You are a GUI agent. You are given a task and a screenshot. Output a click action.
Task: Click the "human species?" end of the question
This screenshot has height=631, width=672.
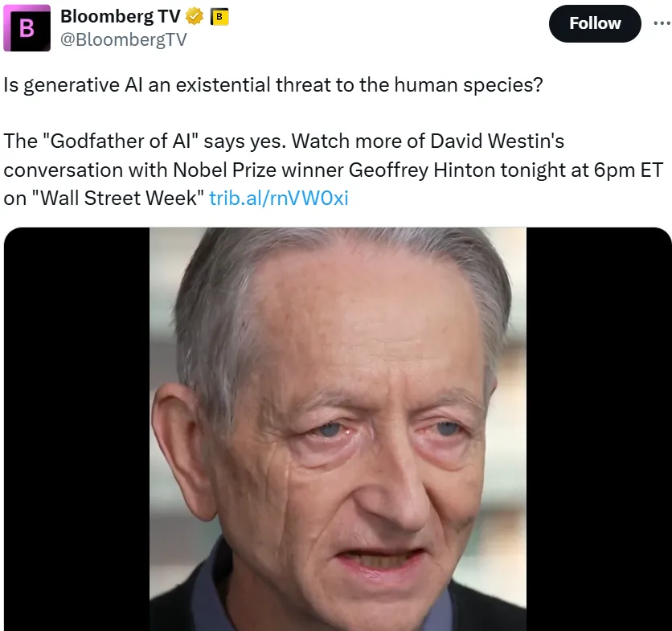click(469, 85)
